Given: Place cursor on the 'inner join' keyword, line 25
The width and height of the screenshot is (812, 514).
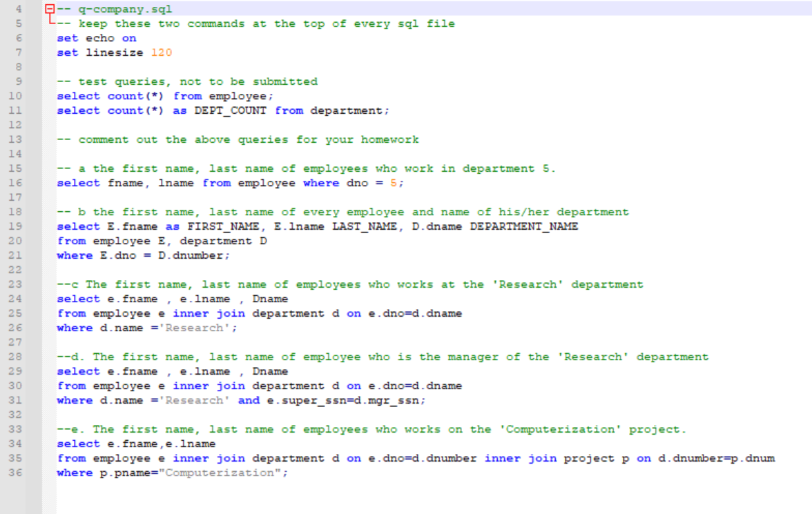Looking at the screenshot, I should click(x=210, y=313).
